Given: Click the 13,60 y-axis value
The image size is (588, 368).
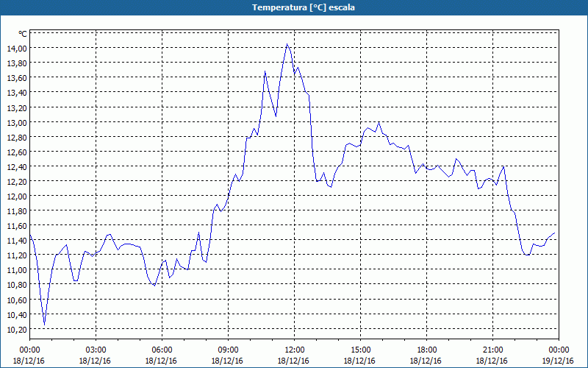Looking at the screenshot, I should [x=16, y=78].
